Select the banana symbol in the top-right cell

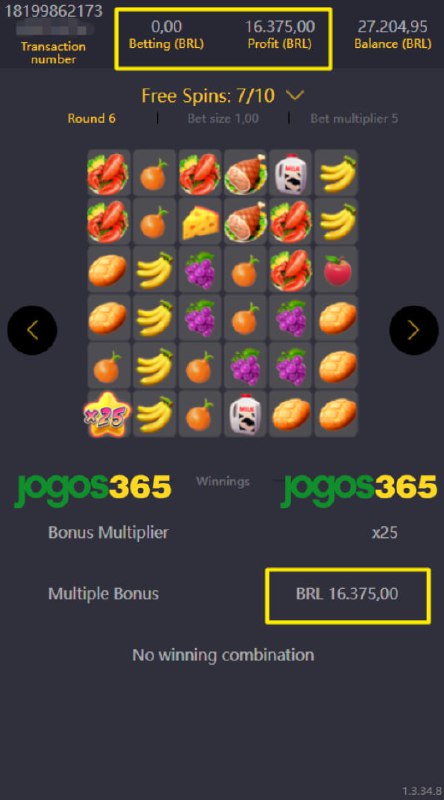(x=337, y=173)
